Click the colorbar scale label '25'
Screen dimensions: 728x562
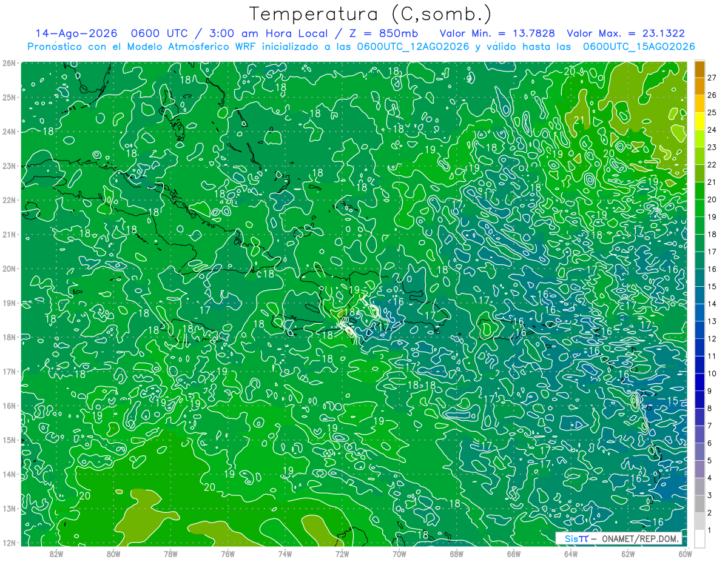click(x=712, y=113)
